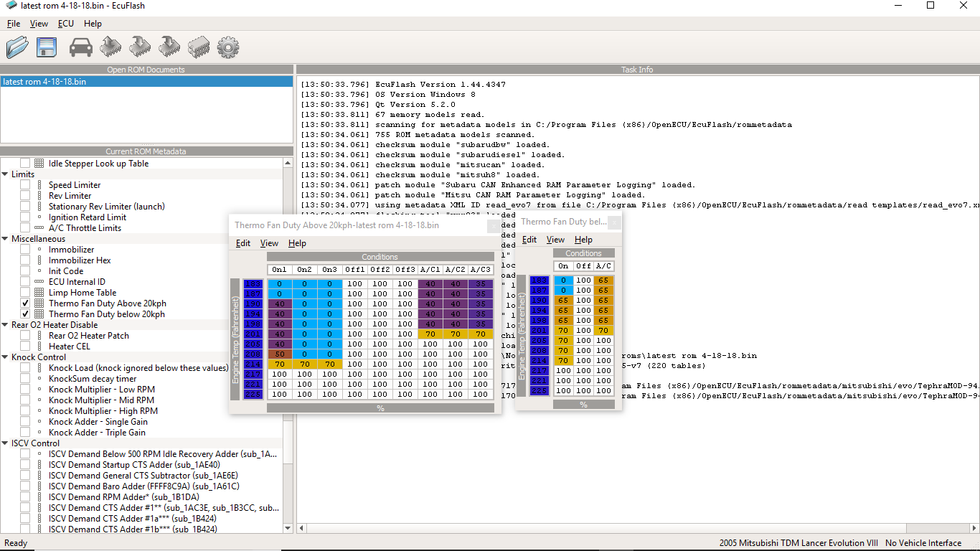Open the ECU menu in the main menu bar
Viewport: 980px width, 551px height.
66,24
